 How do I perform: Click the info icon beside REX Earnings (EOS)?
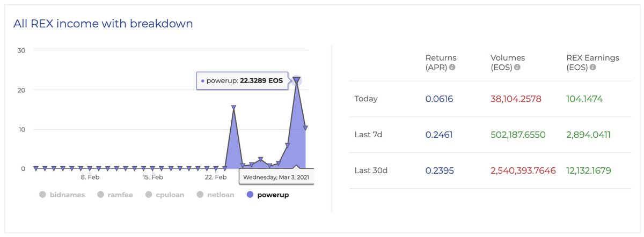pyautogui.click(x=593, y=68)
